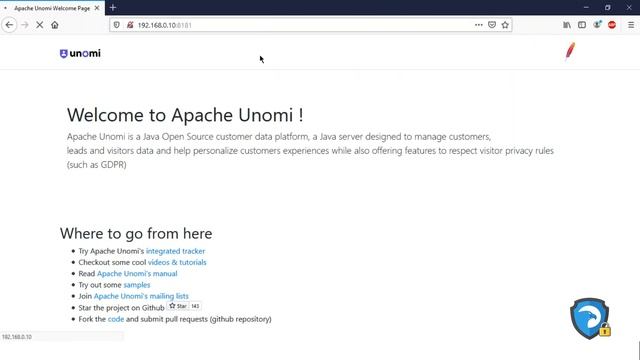Open the Library bookmarks and history
The width and height of the screenshot is (640, 360).
567,25
